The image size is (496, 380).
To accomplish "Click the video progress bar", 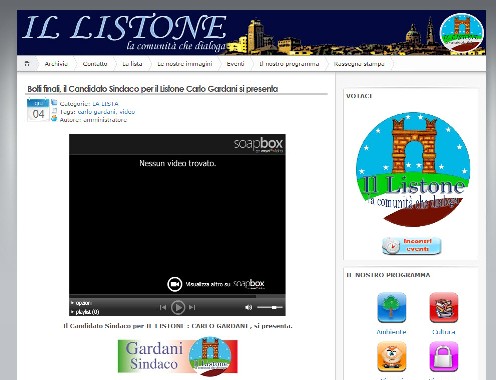I will click(x=177, y=296).
